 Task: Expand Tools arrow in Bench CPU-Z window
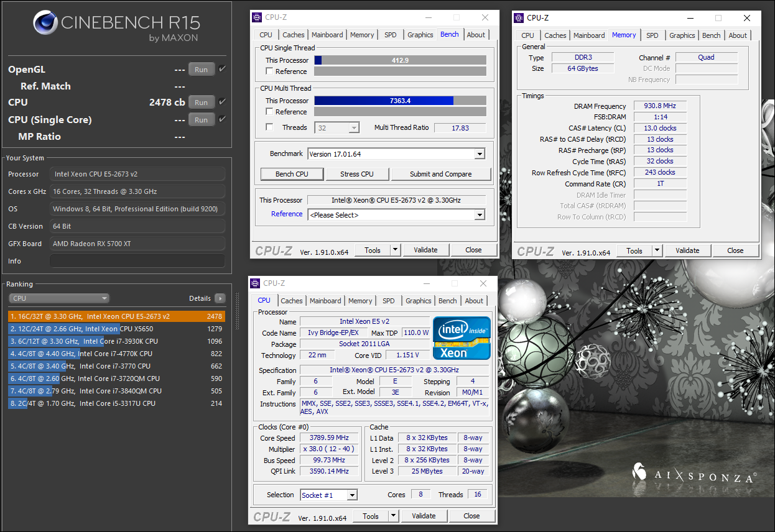395,250
